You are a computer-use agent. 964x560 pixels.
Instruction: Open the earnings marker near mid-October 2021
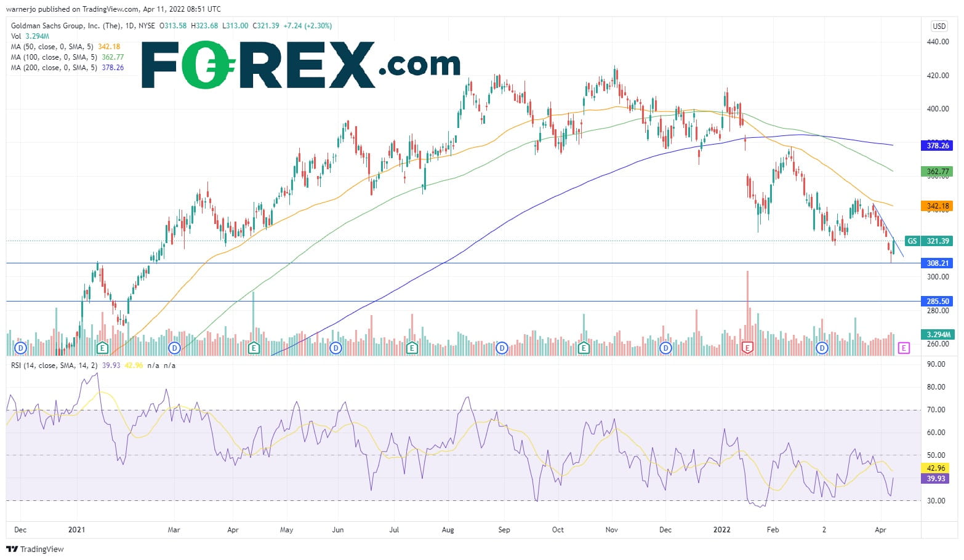584,348
